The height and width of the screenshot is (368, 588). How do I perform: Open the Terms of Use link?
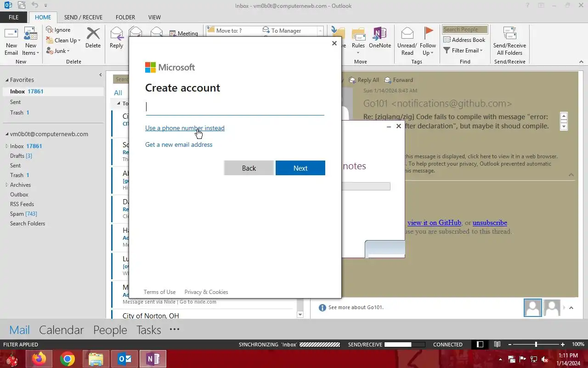(x=159, y=292)
